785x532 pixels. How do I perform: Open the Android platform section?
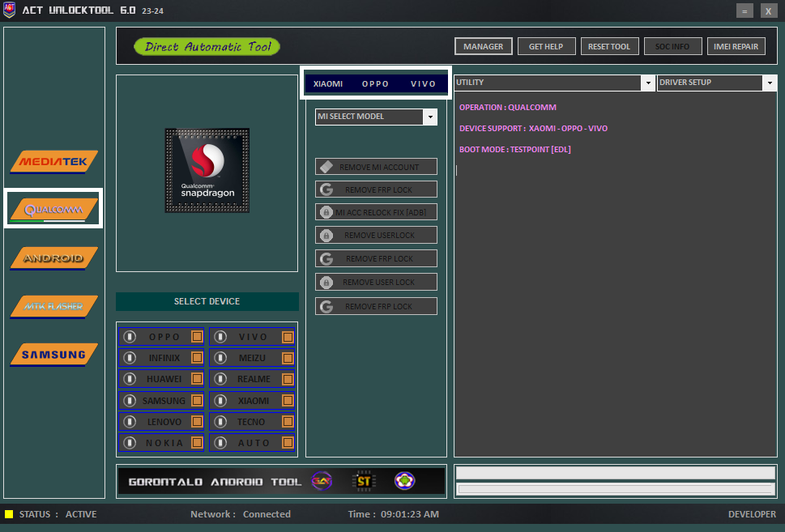click(53, 258)
